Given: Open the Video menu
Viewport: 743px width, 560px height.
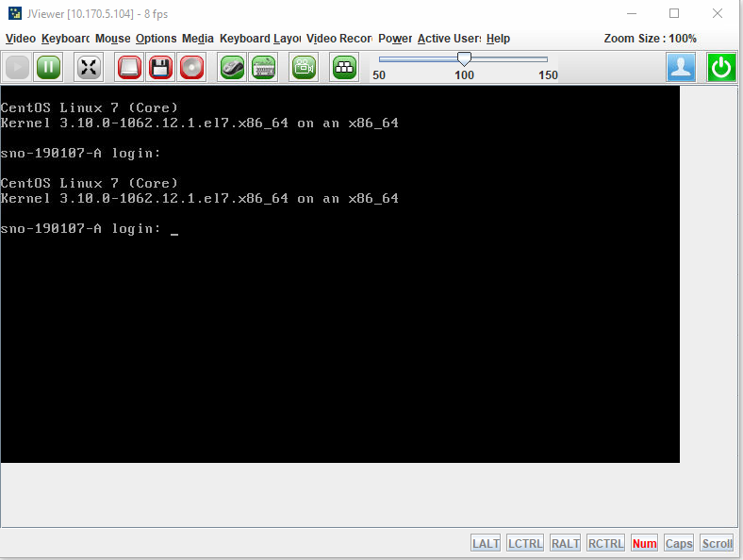Looking at the screenshot, I should coord(21,39).
